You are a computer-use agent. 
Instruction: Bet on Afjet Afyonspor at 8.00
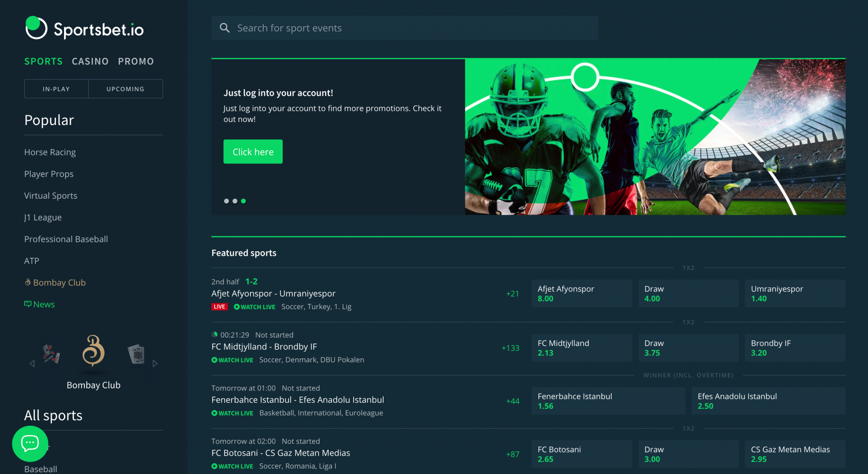click(581, 294)
